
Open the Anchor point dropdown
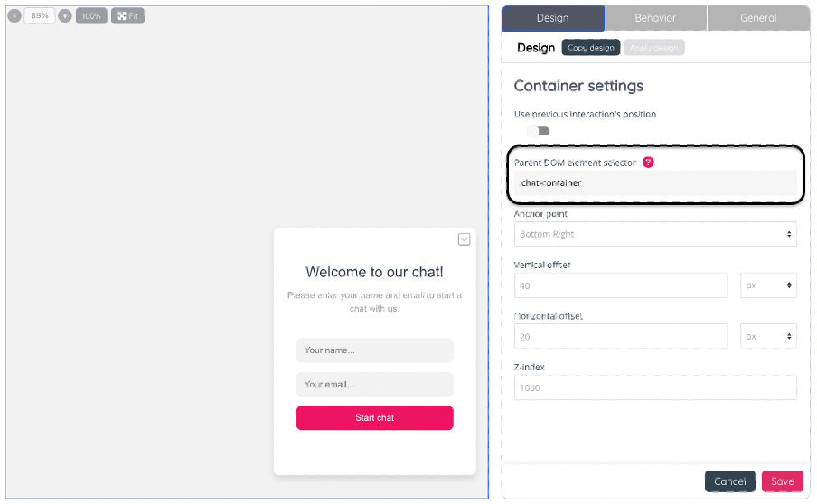655,234
